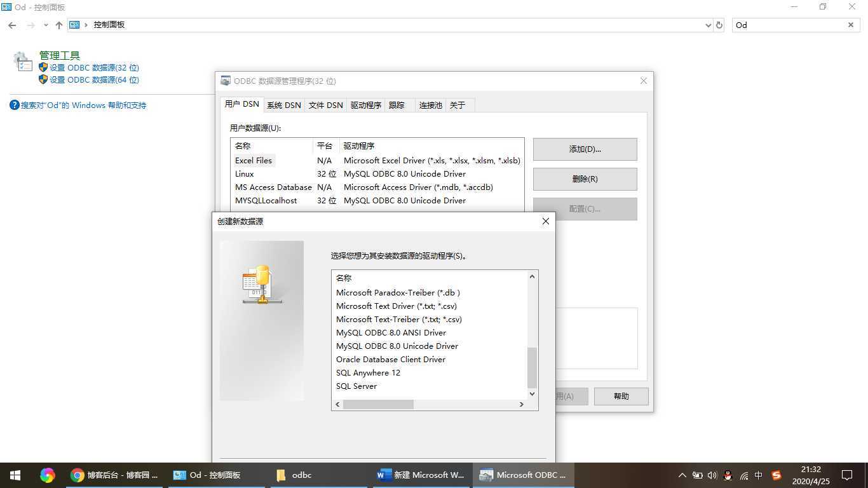This screenshot has height=488, width=868.
Task: Click the Control Panel search field
Action: pos(788,25)
